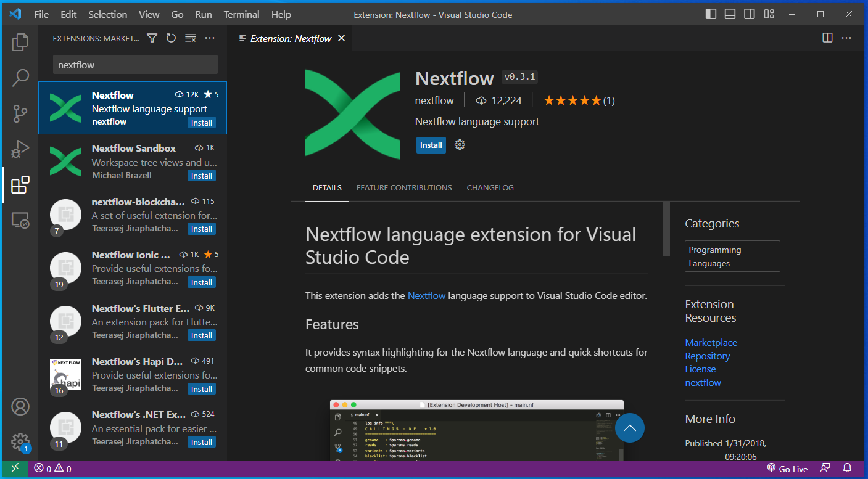Open Remote Explorer view
868x479 pixels.
tap(20, 220)
